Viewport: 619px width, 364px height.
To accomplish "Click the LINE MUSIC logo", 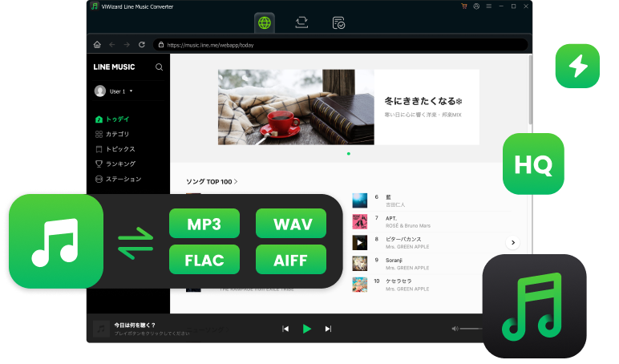I will point(114,67).
